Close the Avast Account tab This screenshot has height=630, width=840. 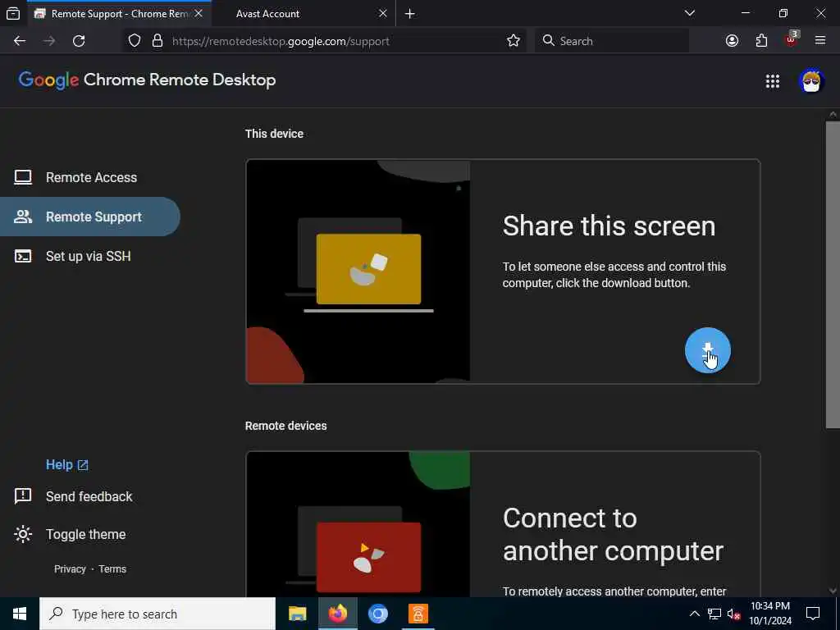coord(382,13)
